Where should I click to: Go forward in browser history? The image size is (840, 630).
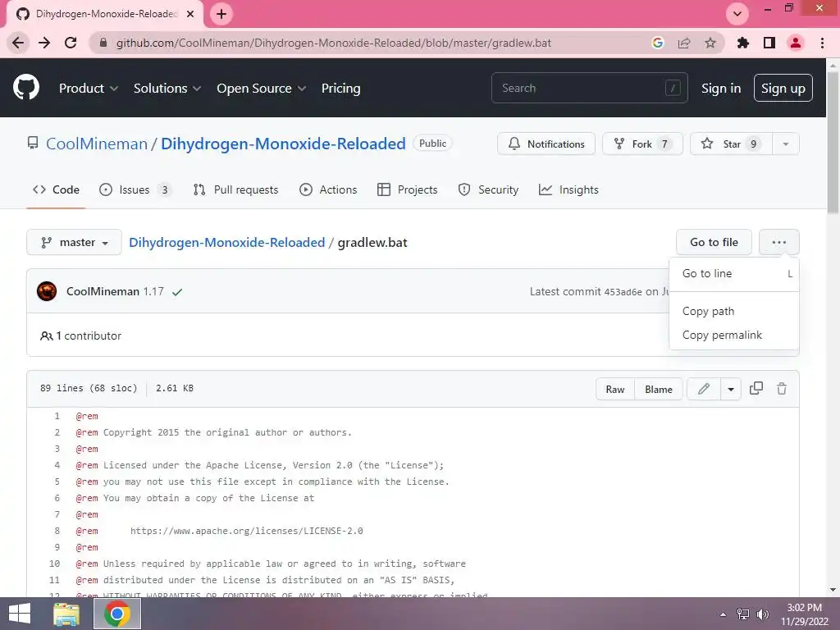(44, 43)
